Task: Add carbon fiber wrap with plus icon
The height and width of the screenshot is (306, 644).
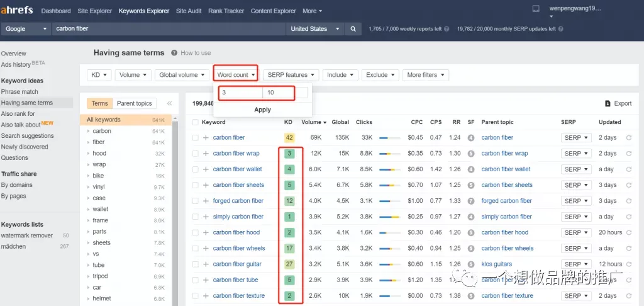Action: (x=206, y=154)
